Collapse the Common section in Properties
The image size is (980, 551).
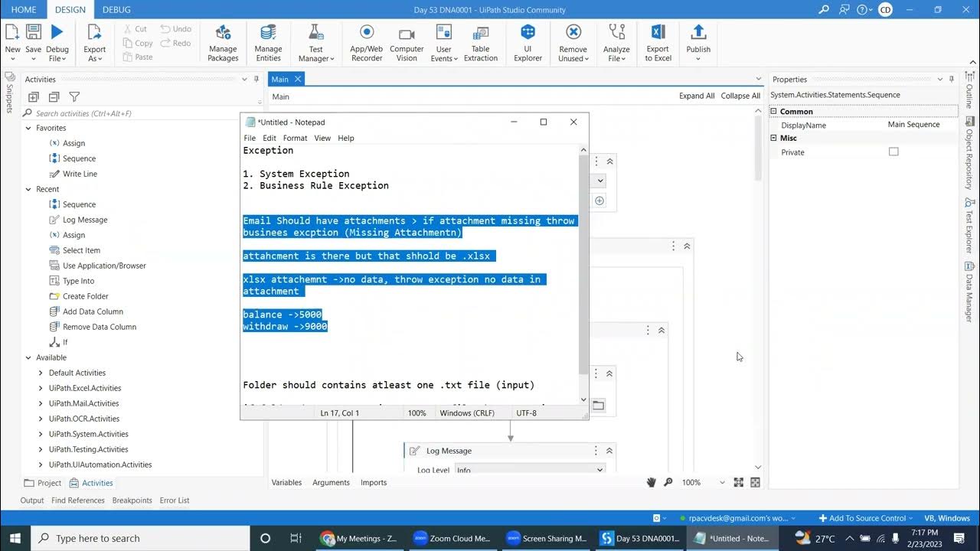(x=773, y=111)
